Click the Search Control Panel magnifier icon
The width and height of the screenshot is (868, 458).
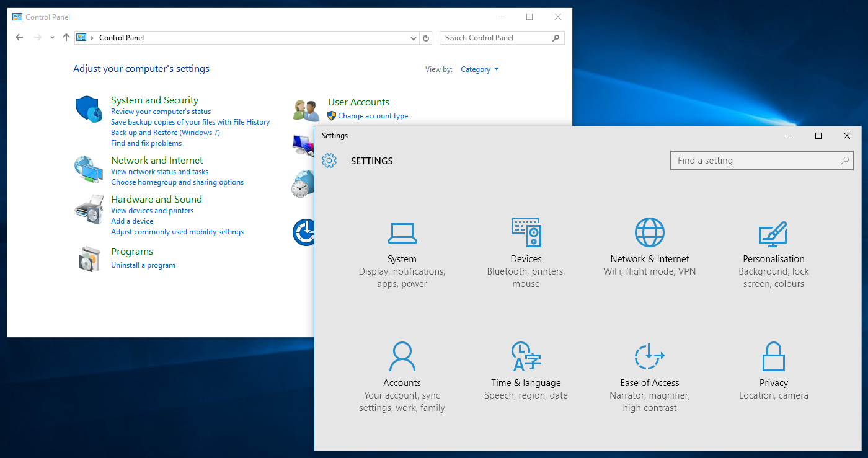pos(556,38)
